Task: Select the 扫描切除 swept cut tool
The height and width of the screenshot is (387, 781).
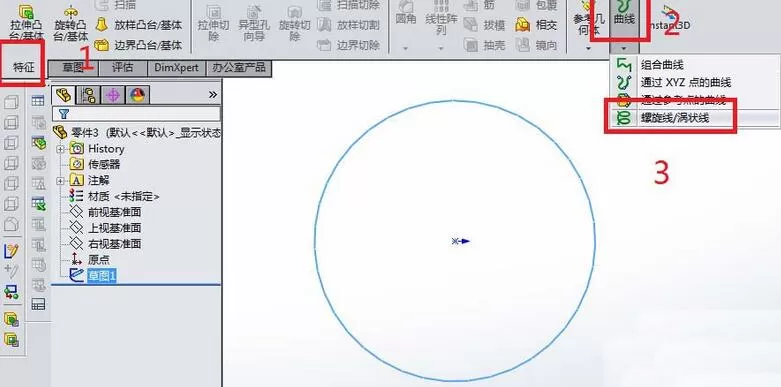Action: tap(349, 5)
